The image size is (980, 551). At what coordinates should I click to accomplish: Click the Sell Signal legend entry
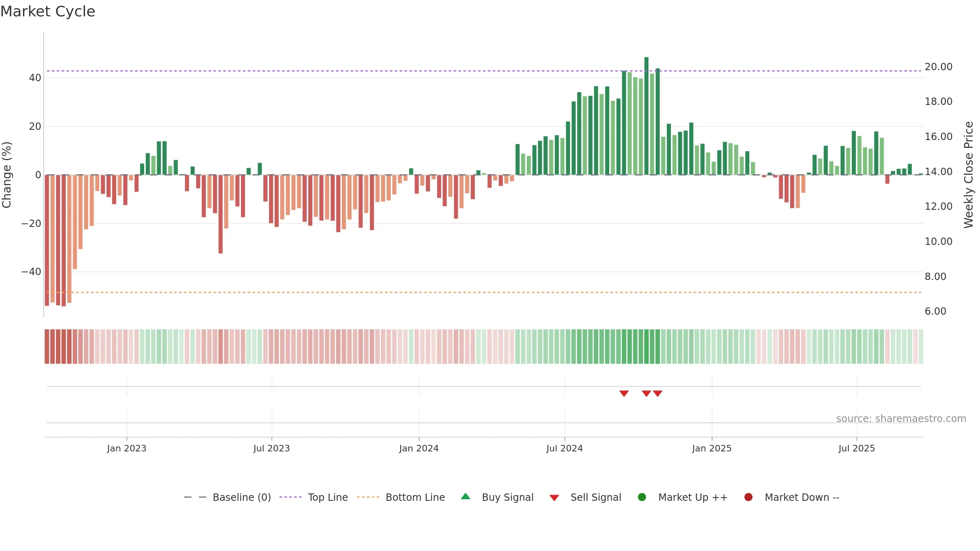coord(585,497)
